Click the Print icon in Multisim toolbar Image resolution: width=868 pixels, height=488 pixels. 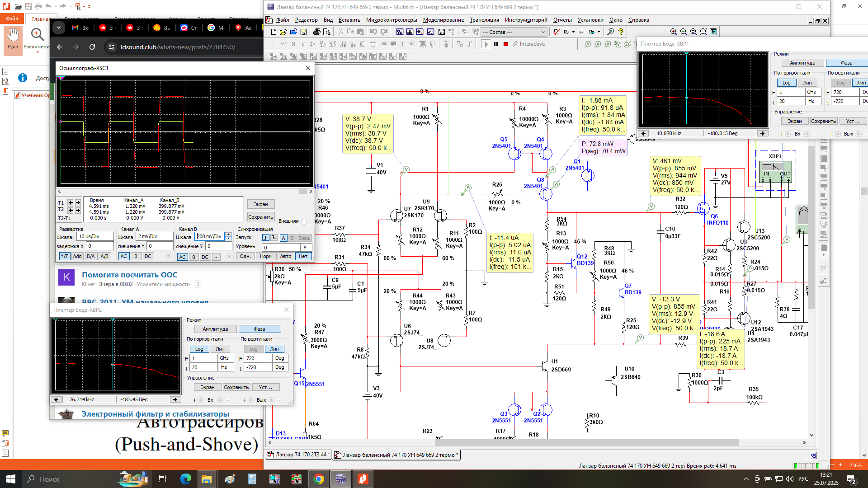[x=316, y=32]
